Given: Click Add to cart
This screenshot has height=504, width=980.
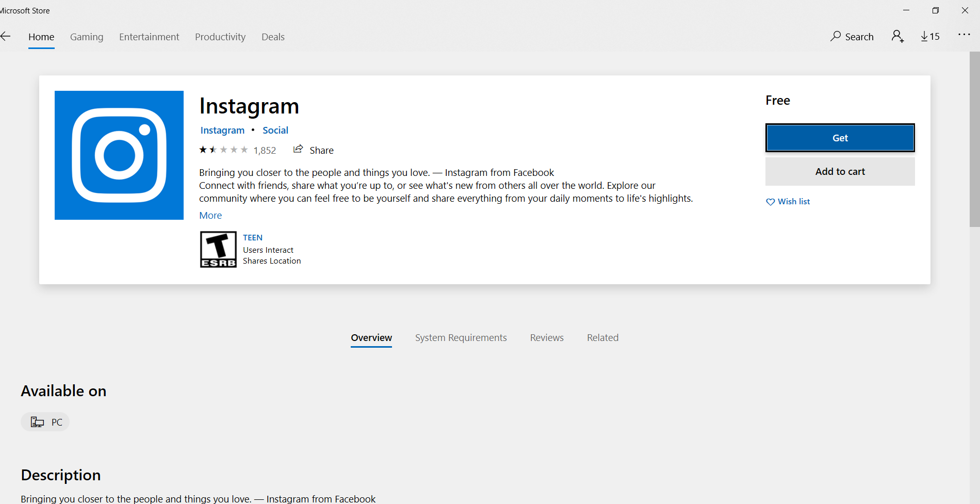Looking at the screenshot, I should (840, 171).
